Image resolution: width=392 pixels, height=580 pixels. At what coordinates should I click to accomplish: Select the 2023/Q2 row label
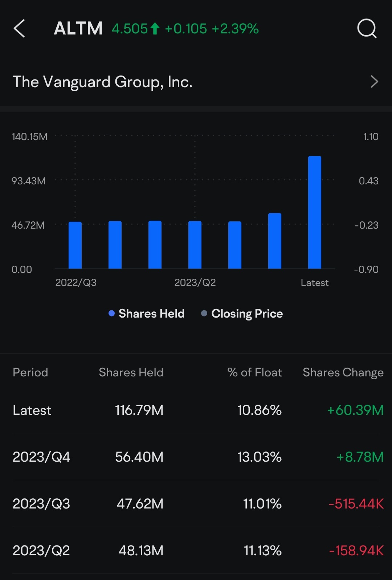(x=41, y=551)
